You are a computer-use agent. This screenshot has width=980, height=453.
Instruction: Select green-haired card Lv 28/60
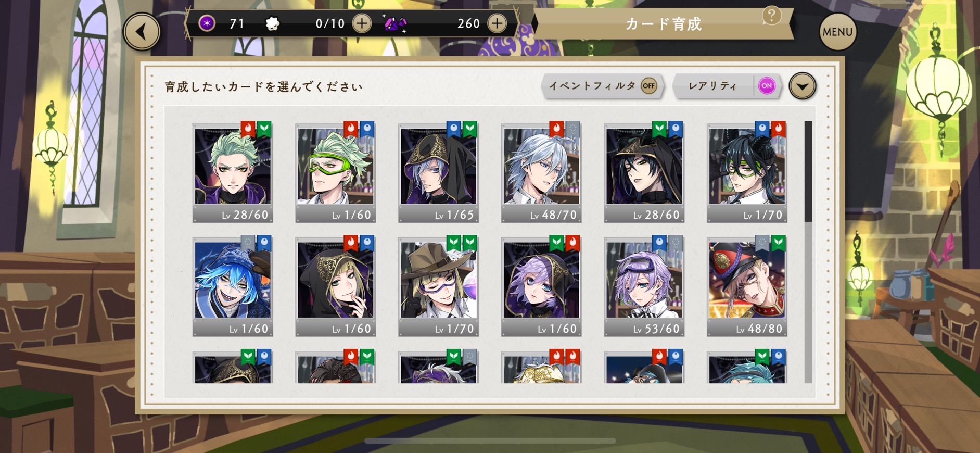233,173
